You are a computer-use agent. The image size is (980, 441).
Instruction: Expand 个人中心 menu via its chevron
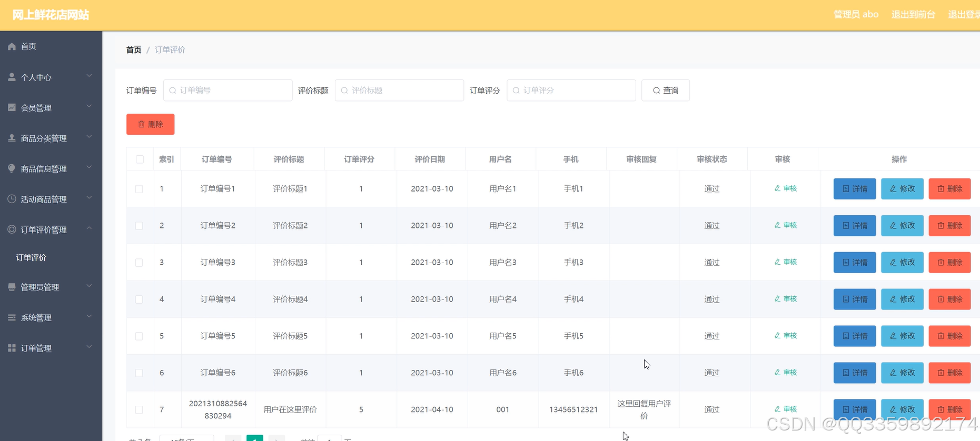(89, 76)
